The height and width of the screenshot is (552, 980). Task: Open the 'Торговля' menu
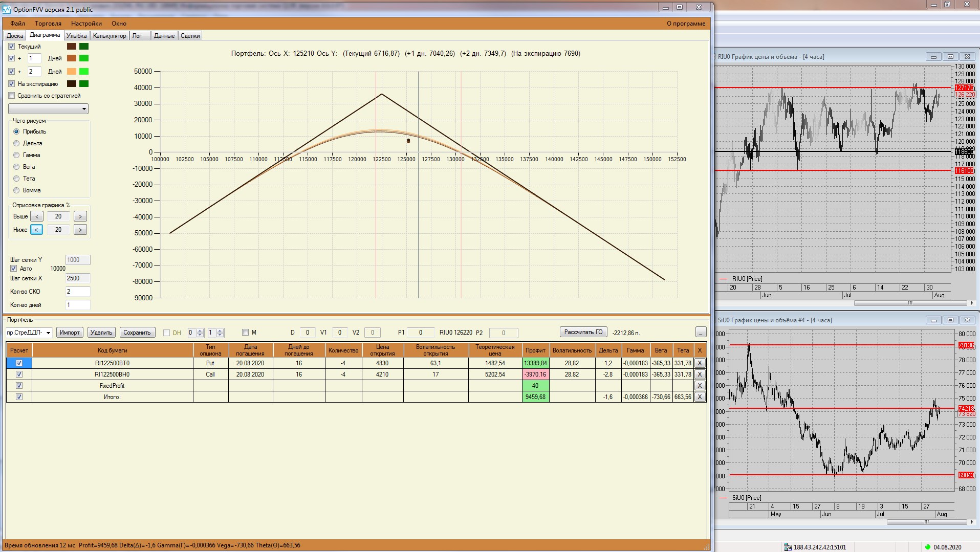[x=48, y=24]
